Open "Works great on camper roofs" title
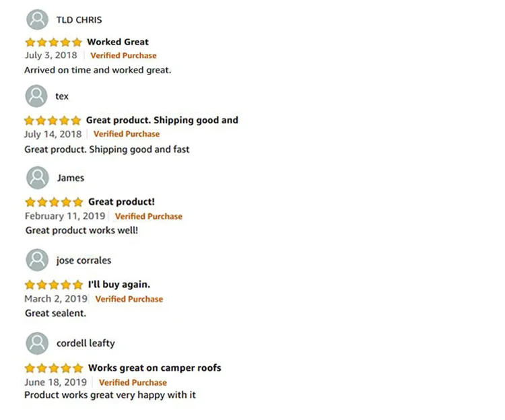505x420 pixels. [154, 367]
